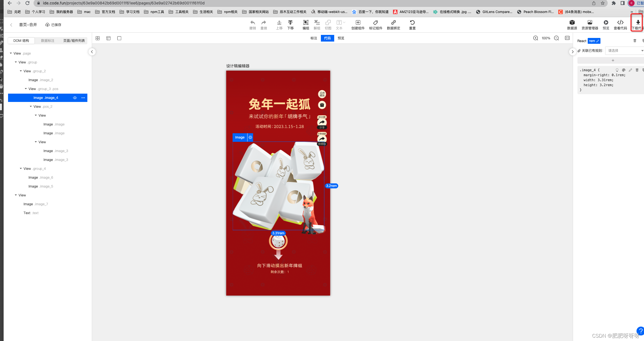Open 数据源 (data source) panel
Image resolution: width=644 pixels, height=341 pixels.
572,24
